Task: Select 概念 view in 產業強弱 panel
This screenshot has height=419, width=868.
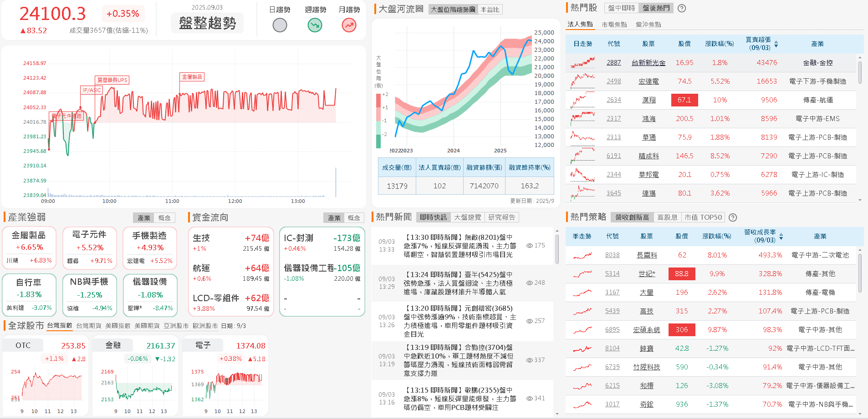Action: pos(164,218)
